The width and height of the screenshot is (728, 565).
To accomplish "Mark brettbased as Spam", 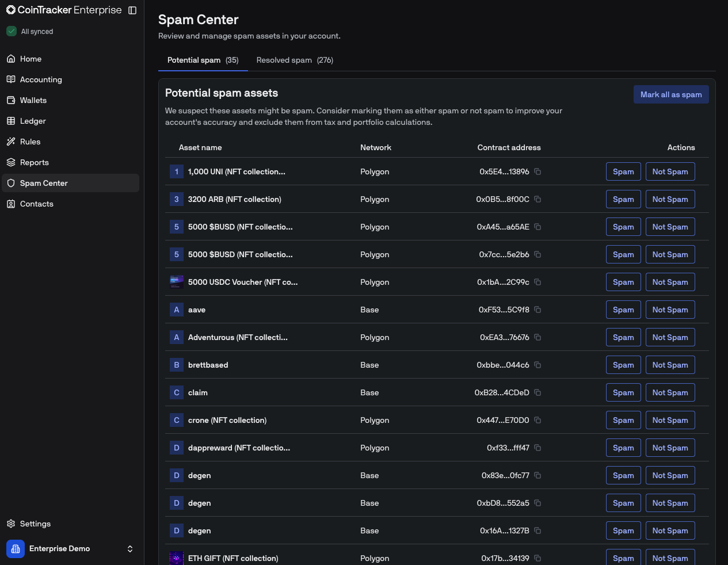I will coord(623,365).
